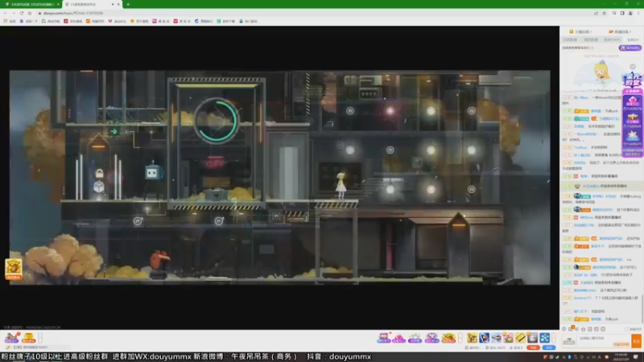Viewport: 644px width, 362px height.
Task: Open the red JD bookmark
Action: pyautogui.click(x=72, y=21)
